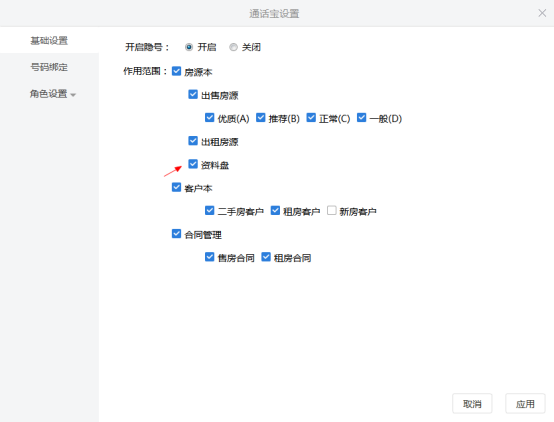Click the 应用 button
This screenshot has width=554, height=422.
pyautogui.click(x=525, y=404)
